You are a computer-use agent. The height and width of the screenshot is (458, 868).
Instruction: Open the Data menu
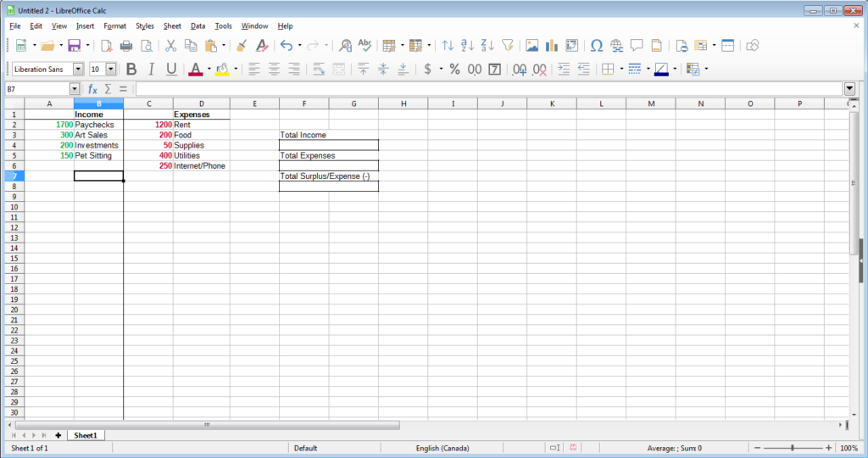tap(198, 26)
